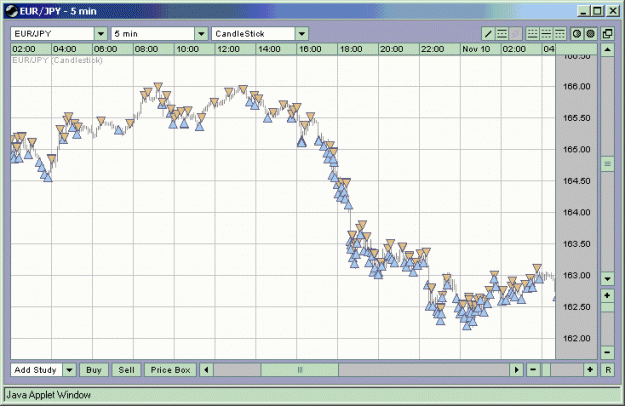Screen dimensions: 625x406
Task: Click the darker circular chart option icon
Action: click(x=590, y=34)
